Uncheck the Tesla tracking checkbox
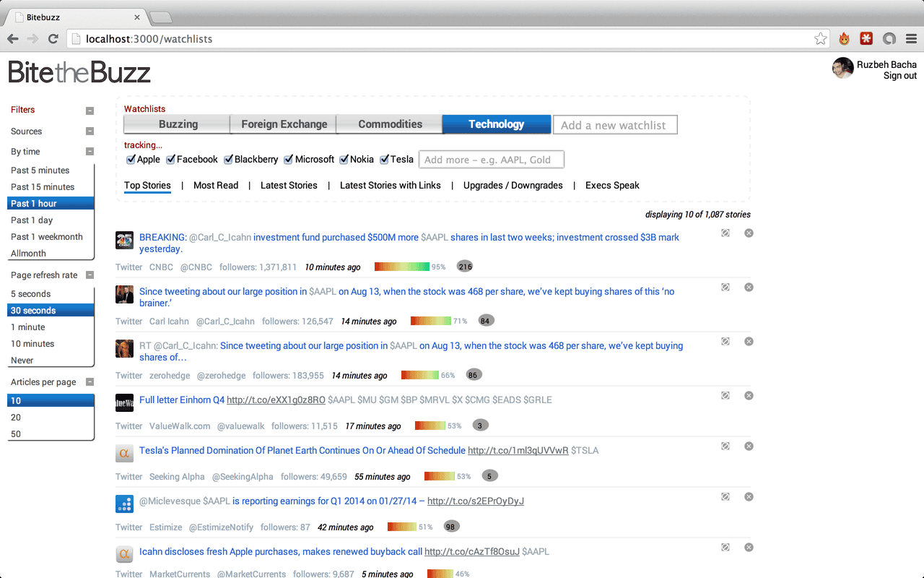 tap(384, 160)
